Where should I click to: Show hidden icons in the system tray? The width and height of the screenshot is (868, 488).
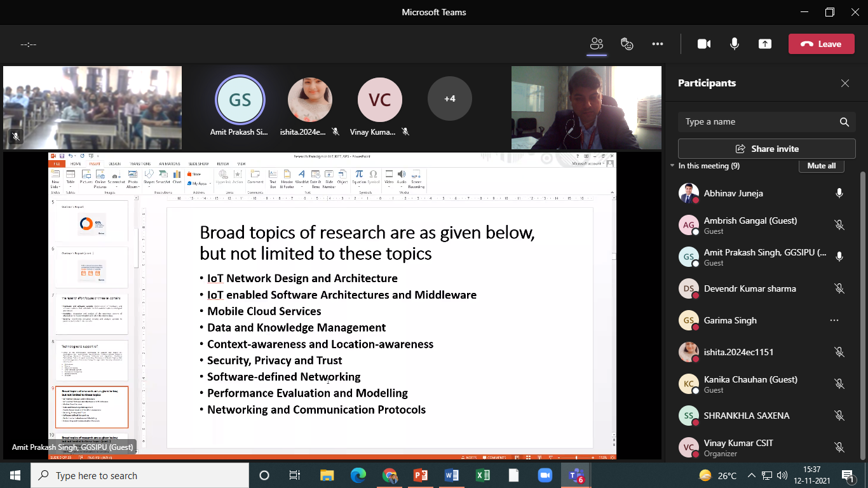pos(751,475)
